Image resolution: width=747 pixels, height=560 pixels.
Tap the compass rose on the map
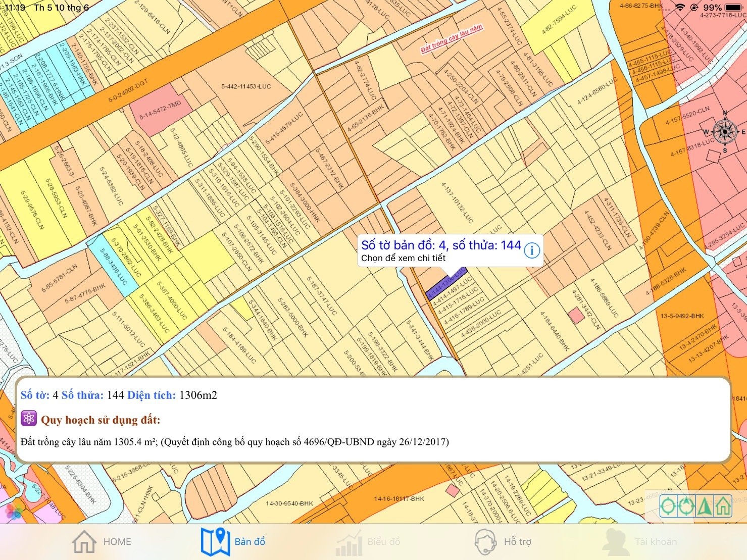pos(725,131)
